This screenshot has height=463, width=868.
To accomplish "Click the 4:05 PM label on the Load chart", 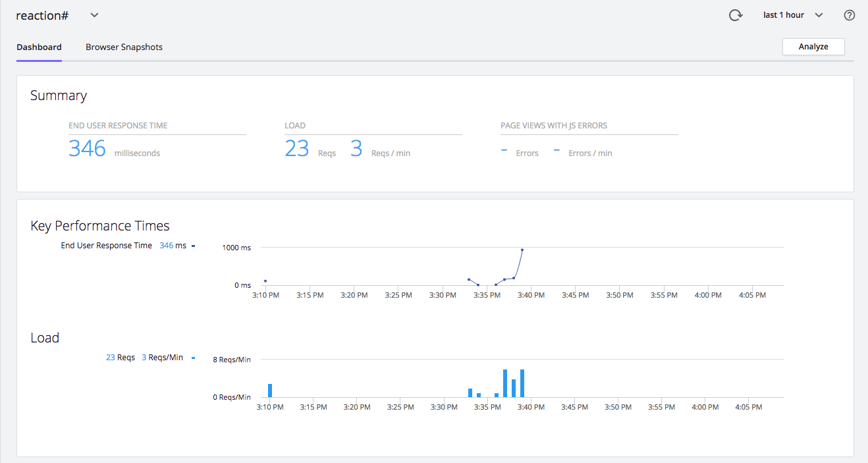I will click(748, 407).
